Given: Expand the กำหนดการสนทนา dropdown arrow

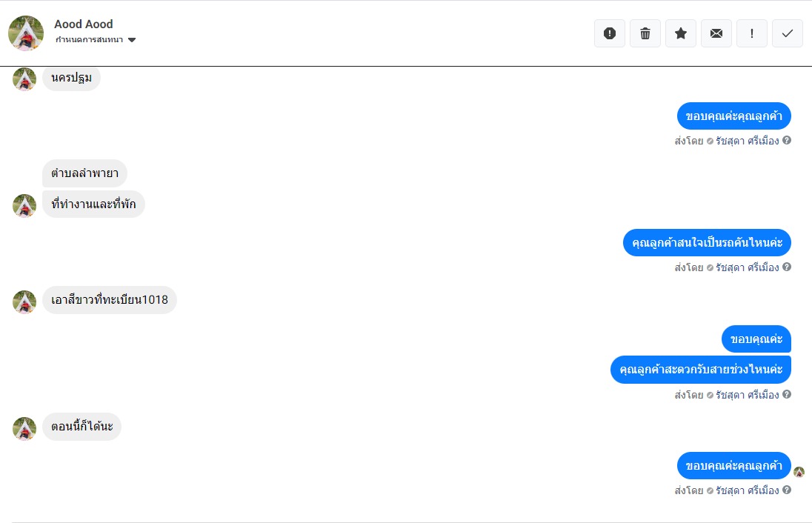Looking at the screenshot, I should 132,40.
